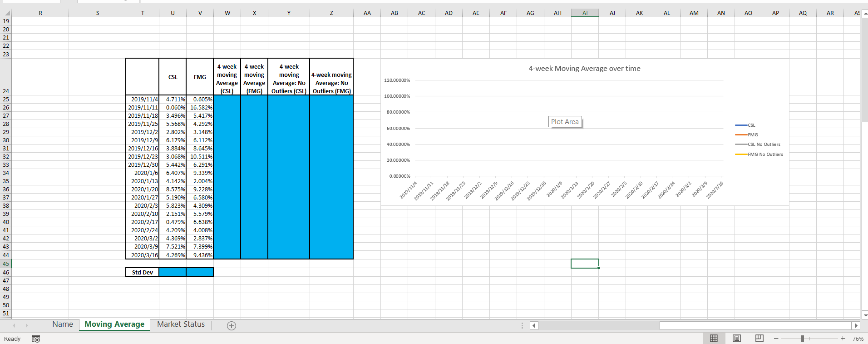Select column header Z
Image resolution: width=868 pixels, height=344 pixels.
[331, 13]
